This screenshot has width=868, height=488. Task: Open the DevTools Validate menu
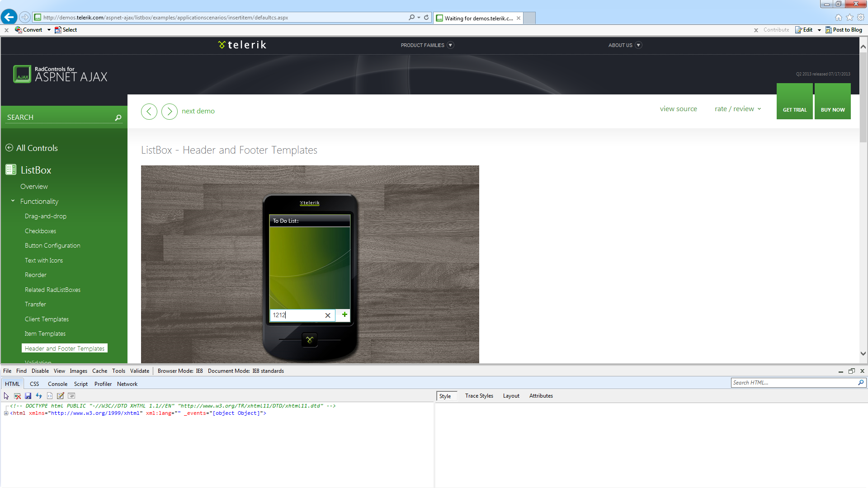[140, 371]
